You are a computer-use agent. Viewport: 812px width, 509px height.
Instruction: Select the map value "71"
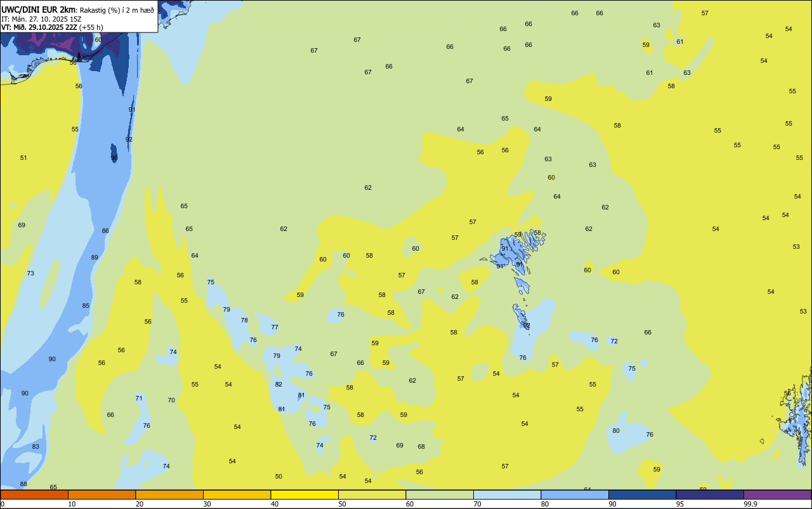pyautogui.click(x=139, y=399)
